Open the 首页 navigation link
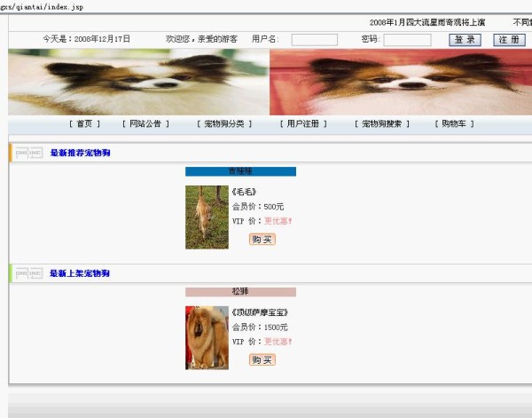Viewport: 532px width, 418px height. coord(84,123)
